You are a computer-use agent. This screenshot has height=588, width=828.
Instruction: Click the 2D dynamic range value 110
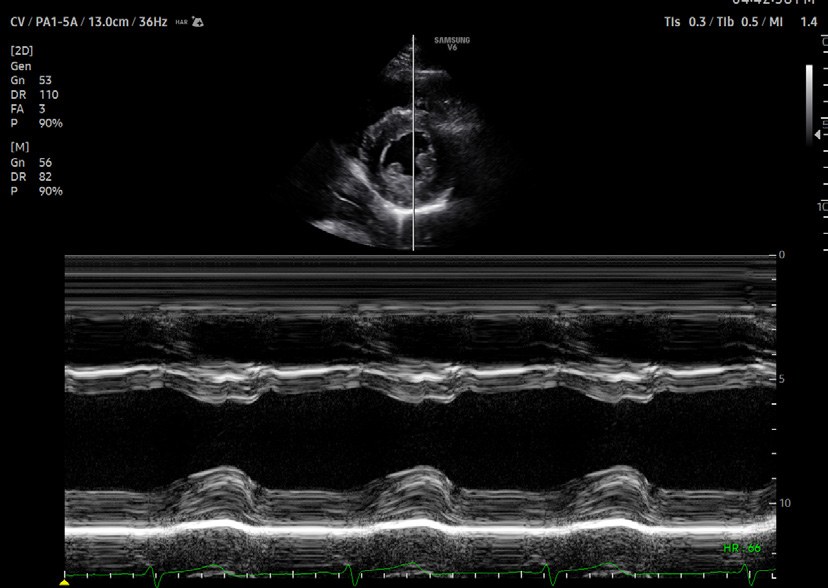coord(49,94)
